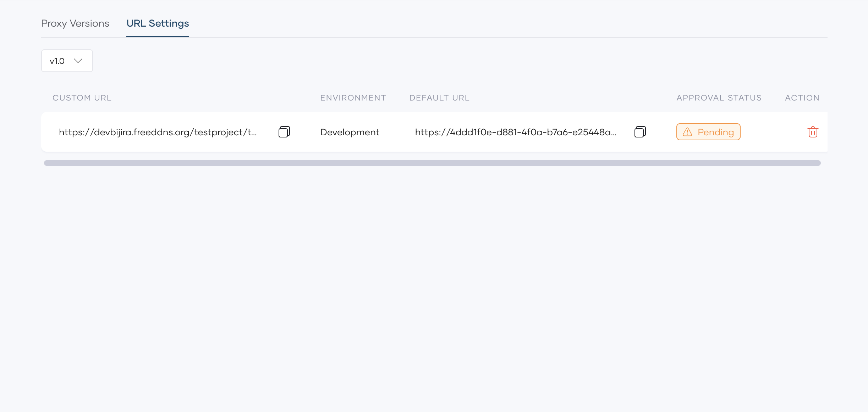Image resolution: width=868 pixels, height=412 pixels.
Task: Copy the default URL to clipboard
Action: point(640,132)
